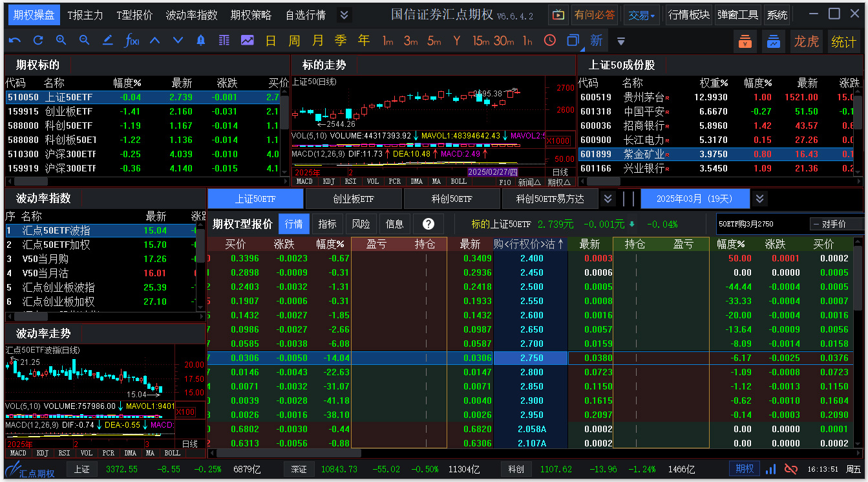Open the list detail icon in toolbar
Screen dimensions: 868x482
(224, 41)
